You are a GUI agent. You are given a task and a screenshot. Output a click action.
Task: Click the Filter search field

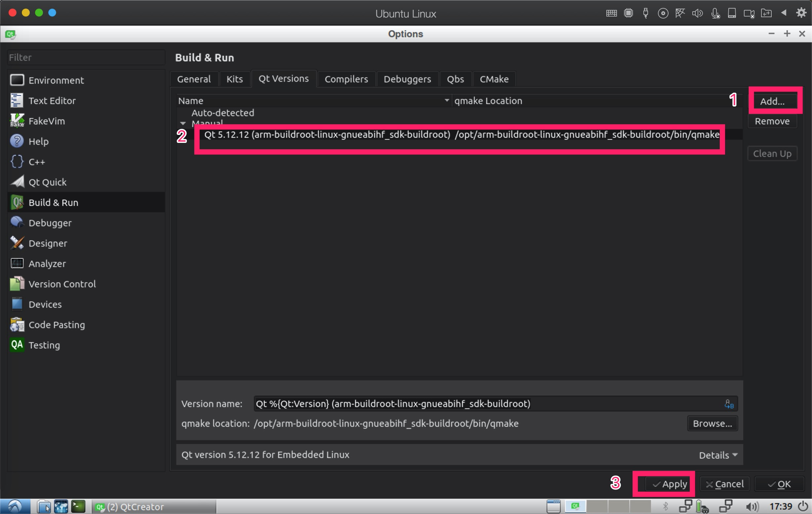click(86, 57)
